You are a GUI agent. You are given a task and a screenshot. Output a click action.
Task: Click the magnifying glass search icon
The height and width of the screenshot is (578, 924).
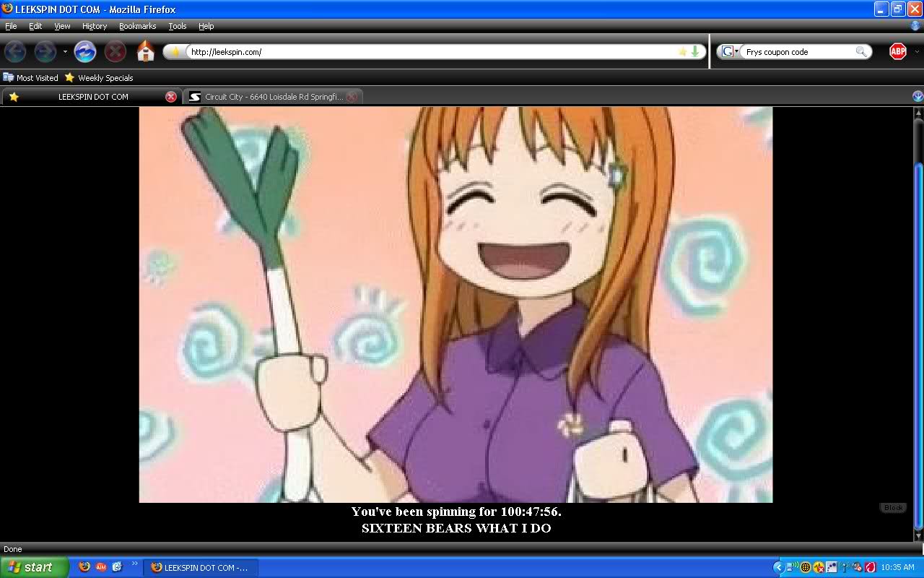861,52
